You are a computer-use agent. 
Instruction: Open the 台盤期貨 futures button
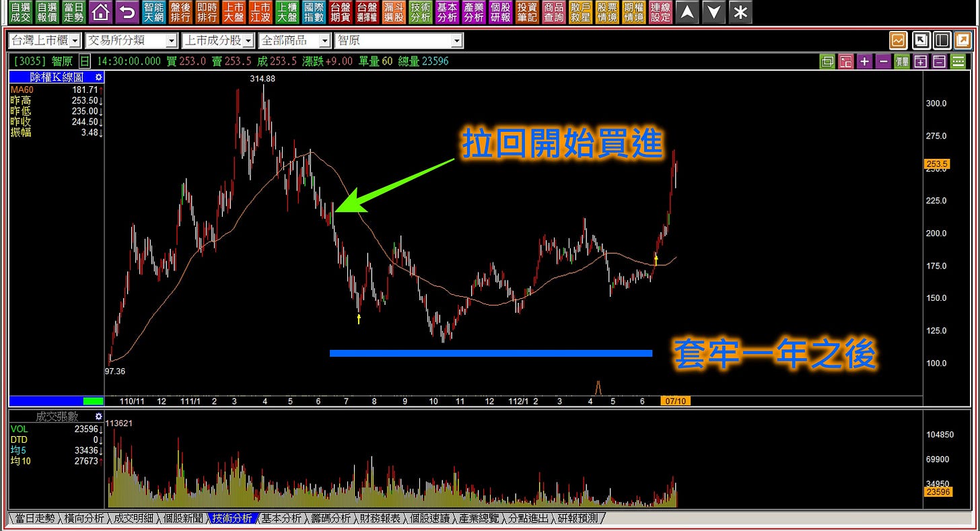click(x=341, y=12)
